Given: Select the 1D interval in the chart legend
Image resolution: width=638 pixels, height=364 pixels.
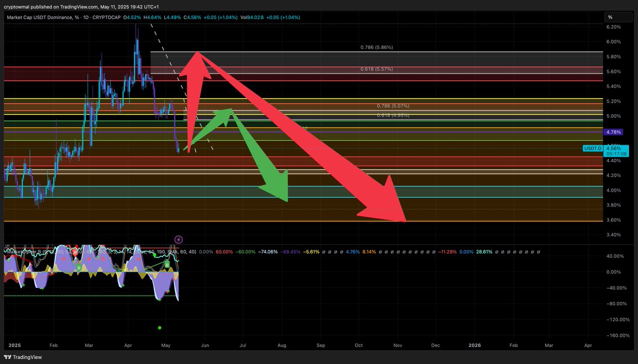Looking at the screenshot, I should 86,18.
